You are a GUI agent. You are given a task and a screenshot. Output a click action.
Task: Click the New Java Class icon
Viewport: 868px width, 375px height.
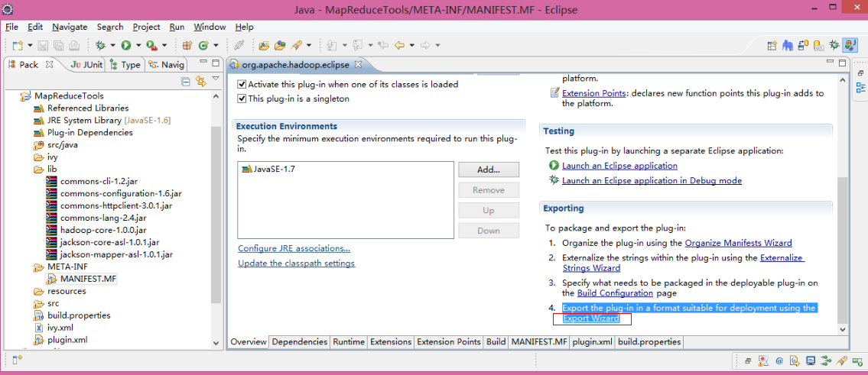203,45
